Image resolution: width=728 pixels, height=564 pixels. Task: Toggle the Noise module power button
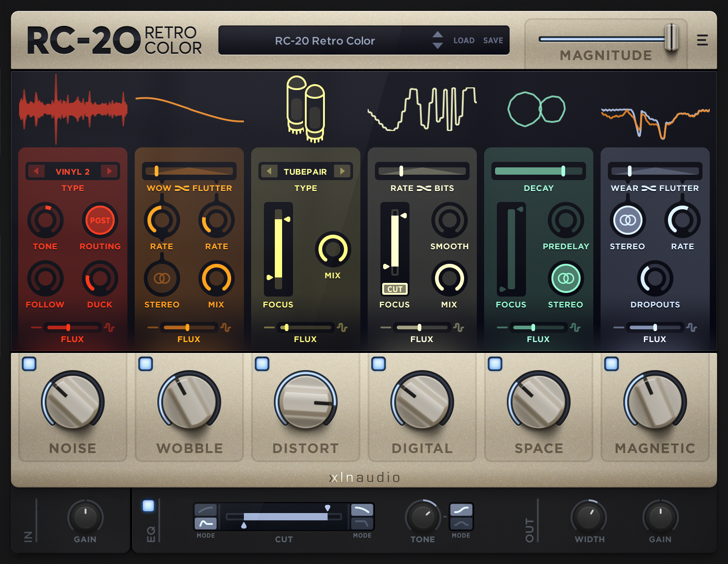(x=29, y=364)
